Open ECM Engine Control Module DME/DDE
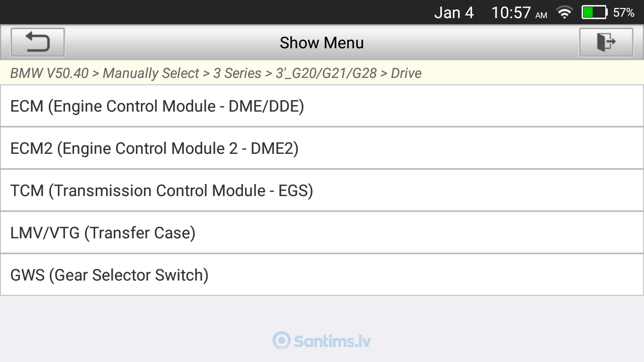644x362 pixels. click(322, 106)
